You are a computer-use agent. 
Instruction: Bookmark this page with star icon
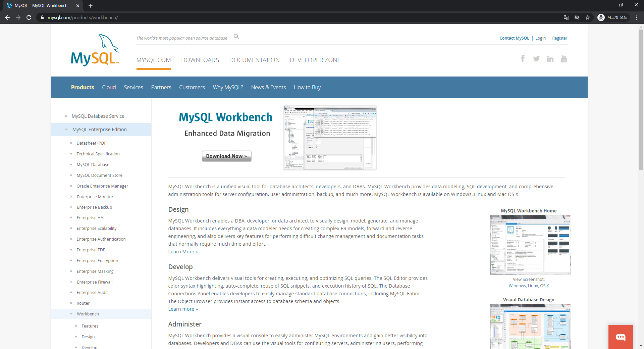588,17
